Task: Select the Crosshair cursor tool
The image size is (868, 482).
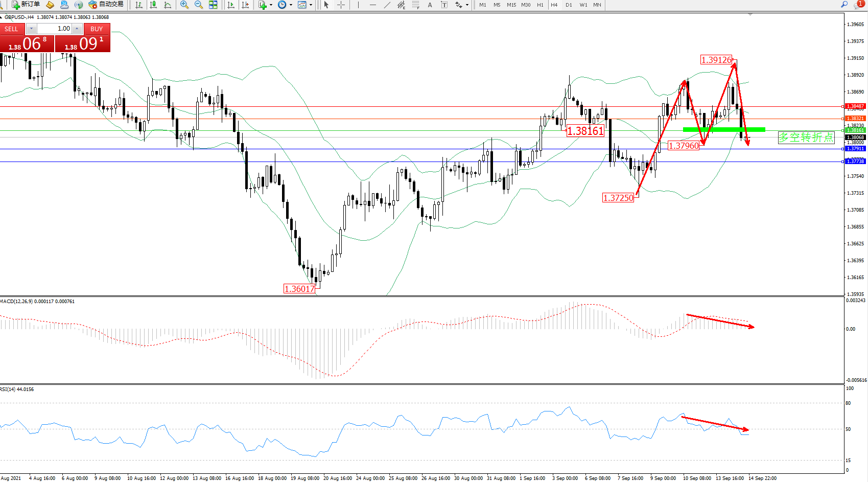Action: click(x=341, y=5)
